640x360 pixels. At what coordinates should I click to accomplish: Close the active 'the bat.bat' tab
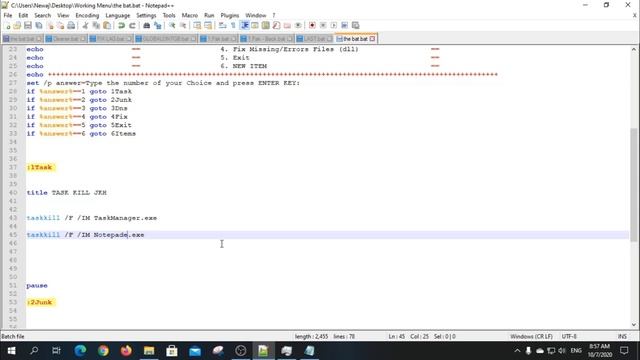tap(372, 39)
